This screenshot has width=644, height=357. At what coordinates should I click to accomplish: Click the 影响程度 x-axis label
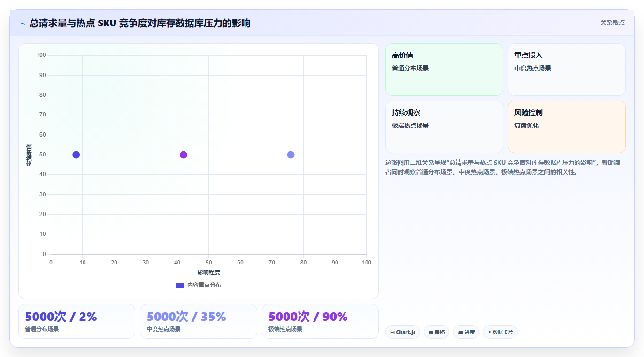point(208,272)
